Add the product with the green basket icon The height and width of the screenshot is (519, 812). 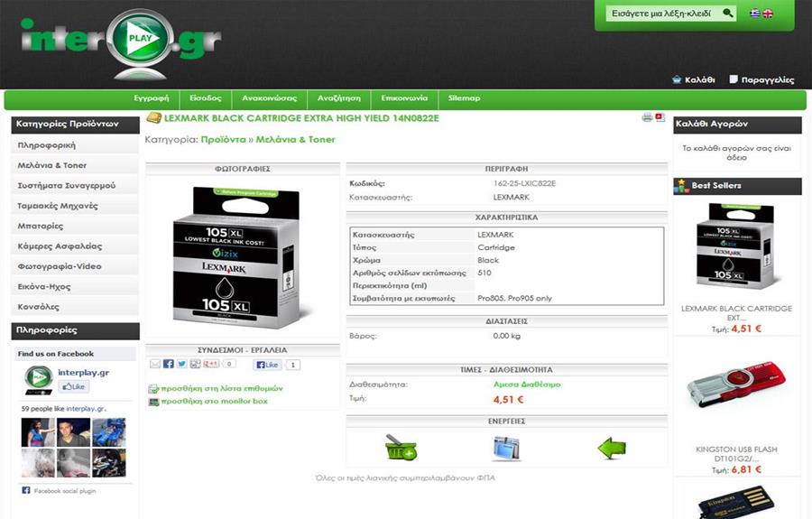point(401,448)
